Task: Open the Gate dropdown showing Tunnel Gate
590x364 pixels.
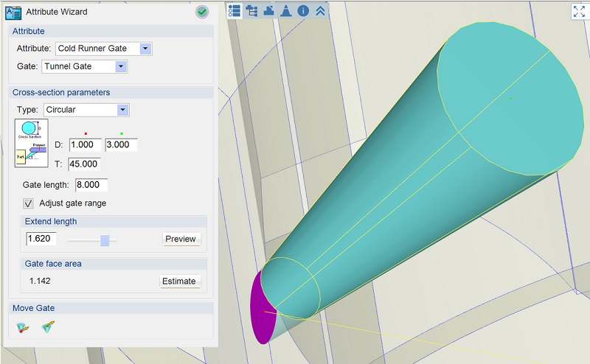Action: (x=85, y=66)
